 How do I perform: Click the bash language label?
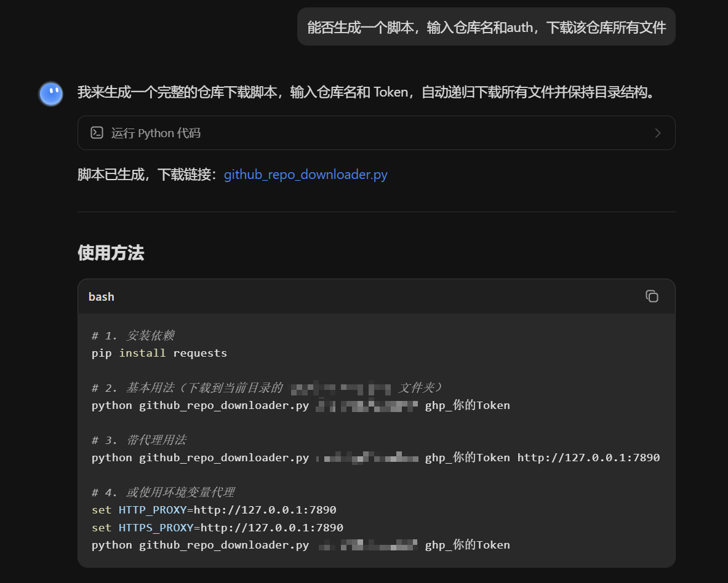tap(101, 297)
